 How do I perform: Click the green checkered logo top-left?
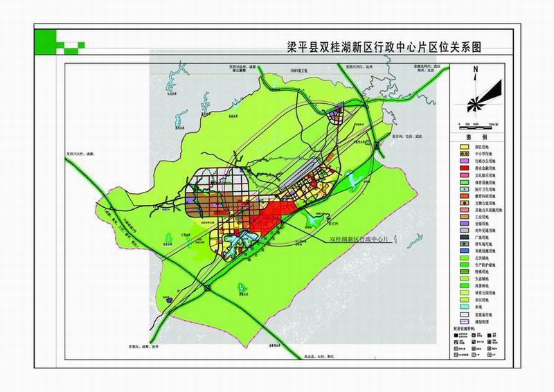coord(60,42)
